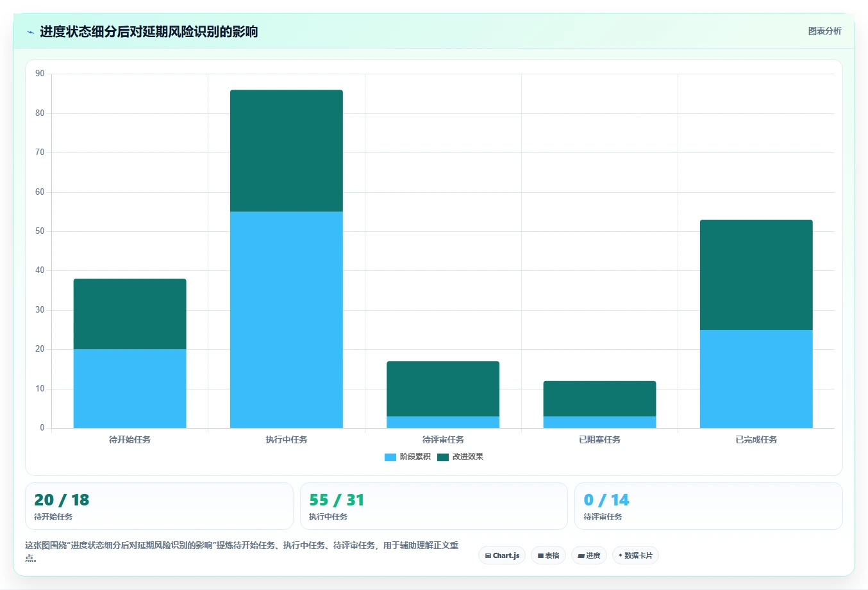Select the 表格 tag chip
This screenshot has width=868, height=590.
click(x=548, y=555)
